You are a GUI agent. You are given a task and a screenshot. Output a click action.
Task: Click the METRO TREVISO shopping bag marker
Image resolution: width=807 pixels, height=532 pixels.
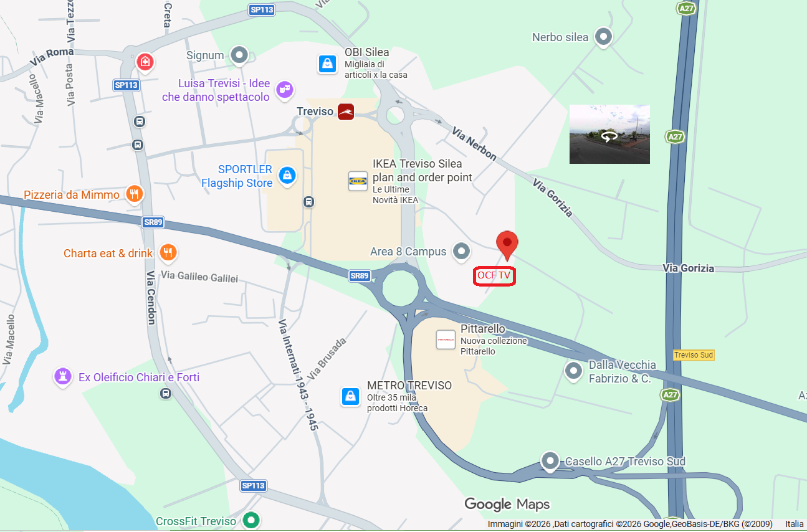350,396
